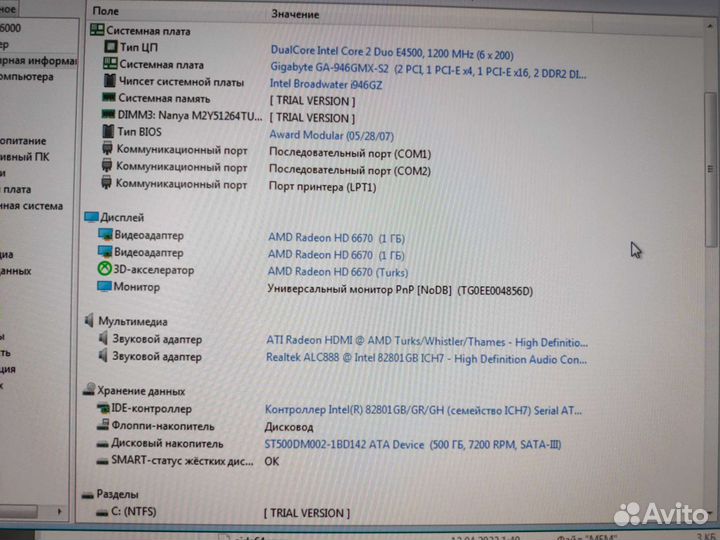Click the Хранение данных group icon
The image size is (720, 540).
click(89, 389)
